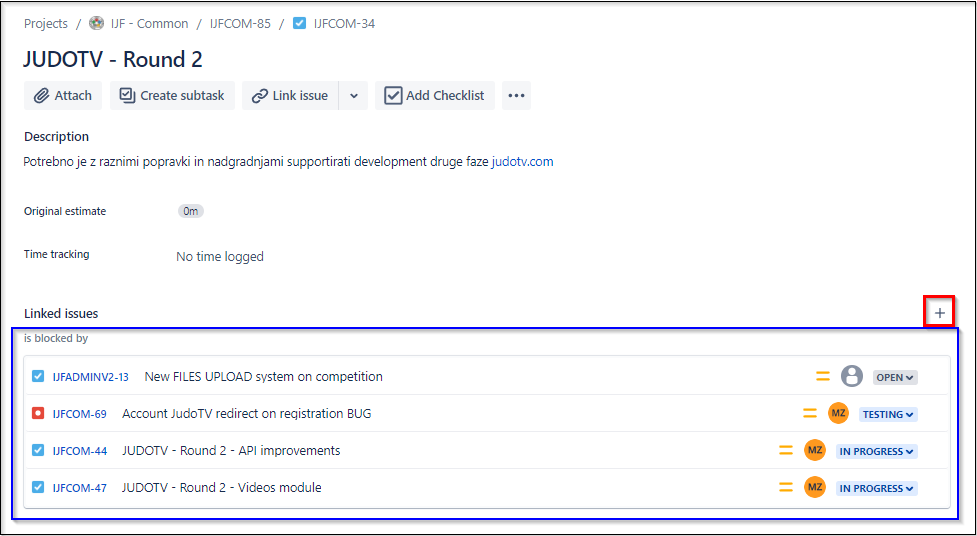Open linked issue IJFCOM-44

(79, 451)
